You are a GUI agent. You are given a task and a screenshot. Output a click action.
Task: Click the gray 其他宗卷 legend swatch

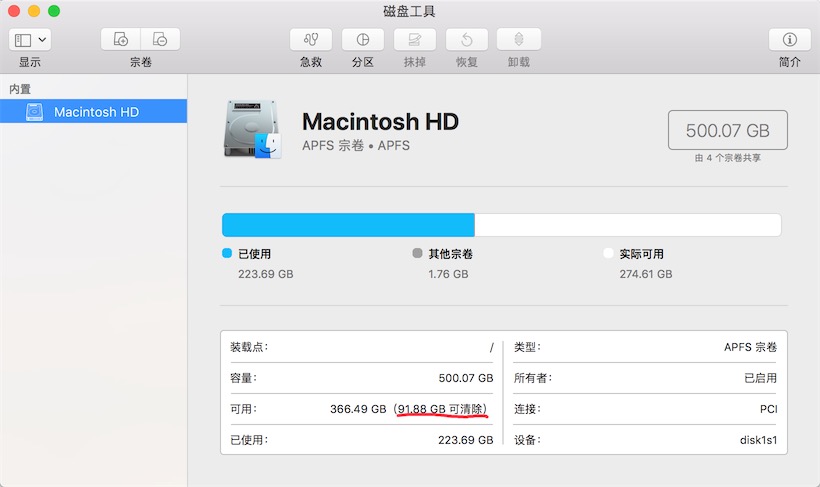pos(417,254)
